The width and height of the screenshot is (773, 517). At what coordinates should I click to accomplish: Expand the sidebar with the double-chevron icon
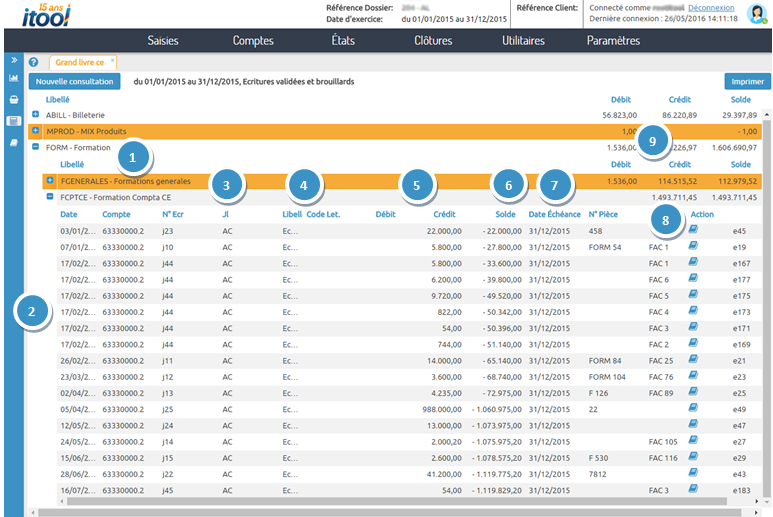(x=14, y=60)
